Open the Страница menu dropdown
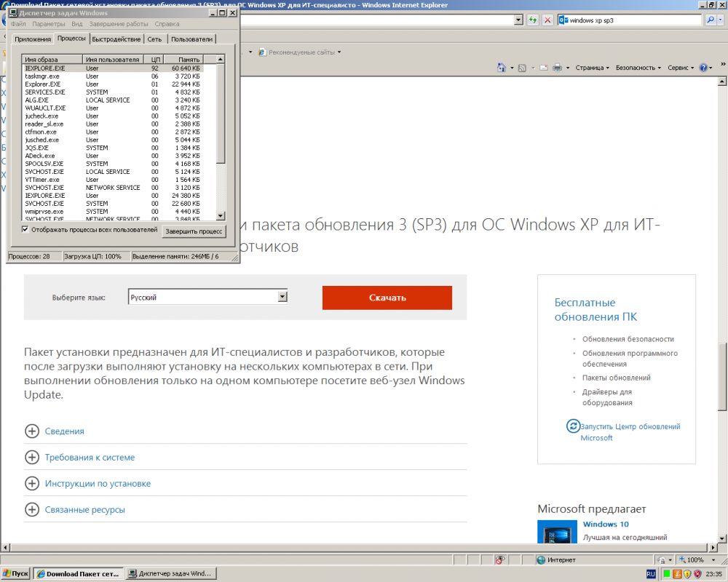Image resolution: width=728 pixels, height=582 pixels. 592,68
